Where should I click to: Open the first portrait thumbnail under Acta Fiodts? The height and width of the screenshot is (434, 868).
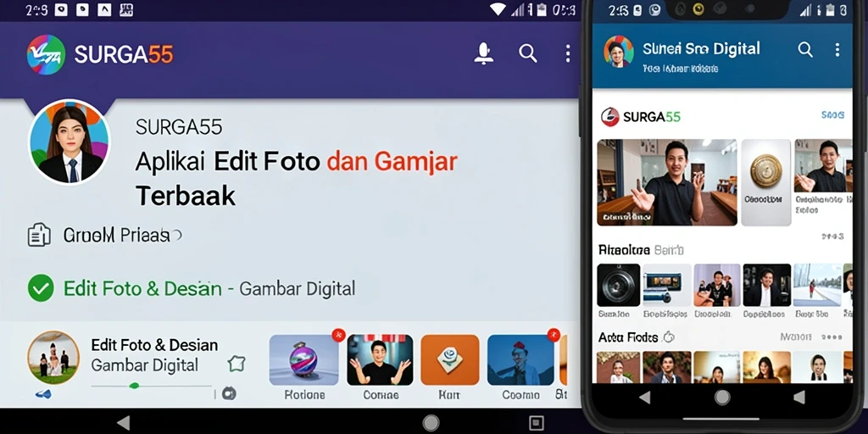618,367
